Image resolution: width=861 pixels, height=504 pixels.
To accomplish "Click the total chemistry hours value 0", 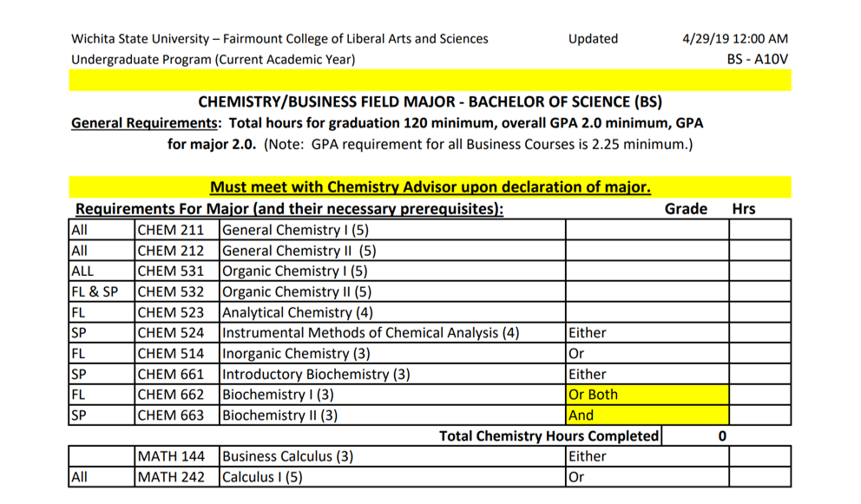I will 722,436.
